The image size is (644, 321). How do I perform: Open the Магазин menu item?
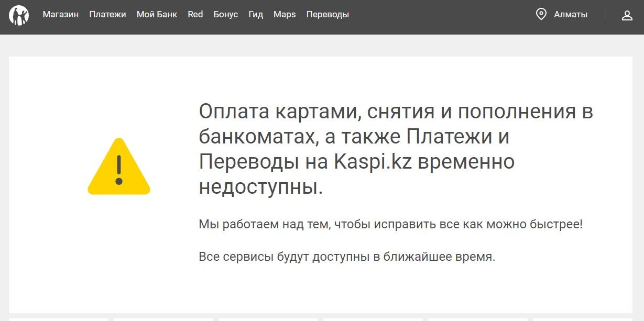click(61, 15)
